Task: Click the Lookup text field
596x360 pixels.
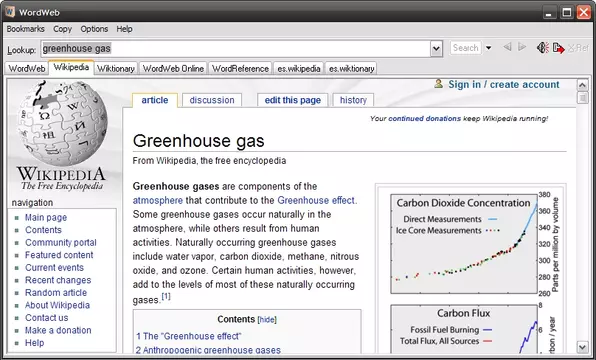Action: coord(236,49)
